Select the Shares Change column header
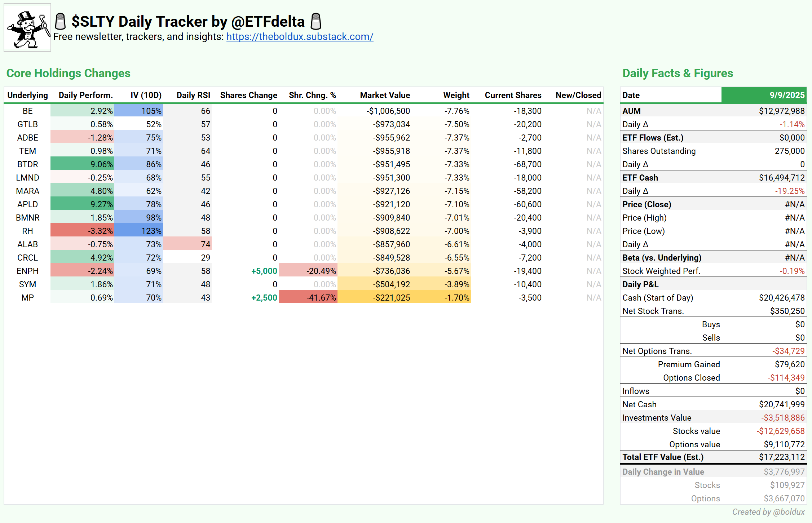 click(248, 95)
